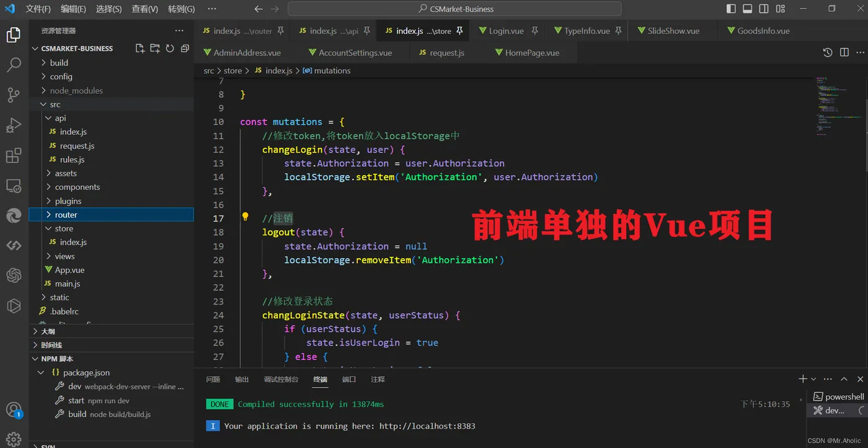Click the lightbulb code action on line 17
This screenshot has width=868, height=448.
[x=245, y=217]
